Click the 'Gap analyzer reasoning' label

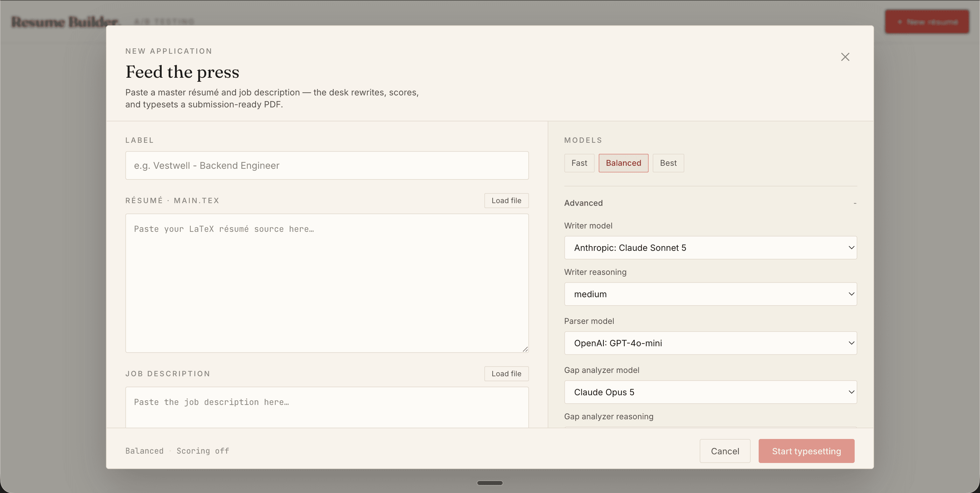click(608, 417)
